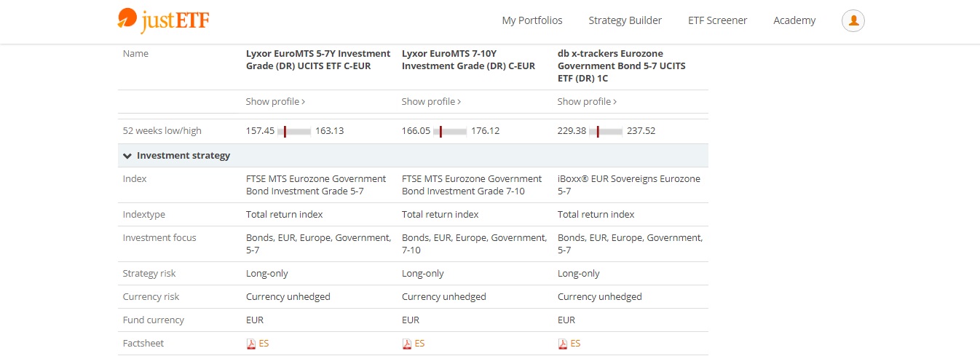Open the ETF Screener page
Screen dimensions: 980x356
coord(717,20)
